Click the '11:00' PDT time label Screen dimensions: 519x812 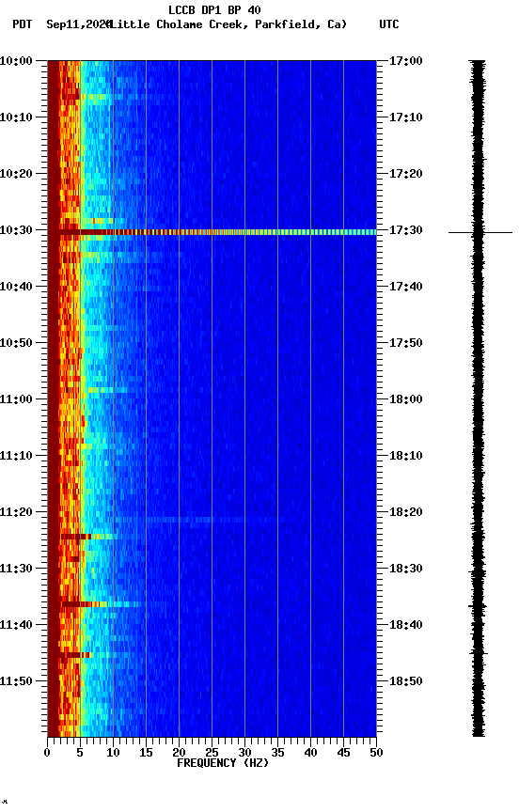pyautogui.click(x=16, y=399)
